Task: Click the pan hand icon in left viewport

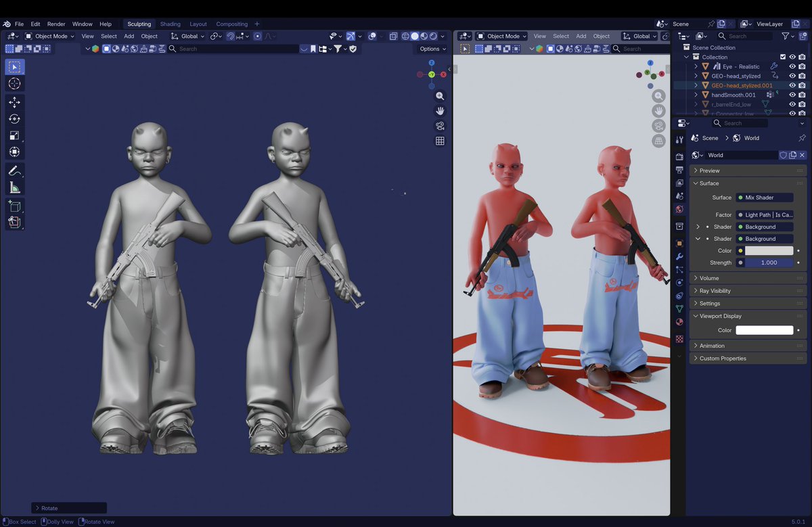Action: (440, 111)
